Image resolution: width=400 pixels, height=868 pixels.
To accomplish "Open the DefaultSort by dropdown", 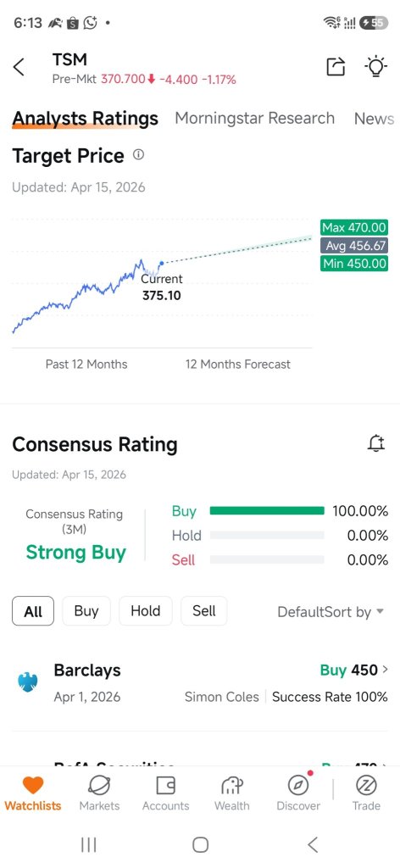I will point(331,612).
